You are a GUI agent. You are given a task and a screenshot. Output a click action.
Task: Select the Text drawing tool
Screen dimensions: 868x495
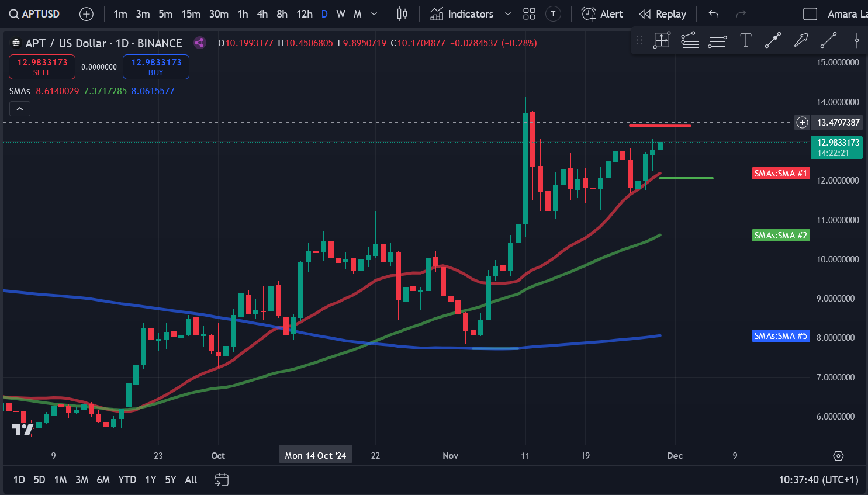(x=745, y=40)
